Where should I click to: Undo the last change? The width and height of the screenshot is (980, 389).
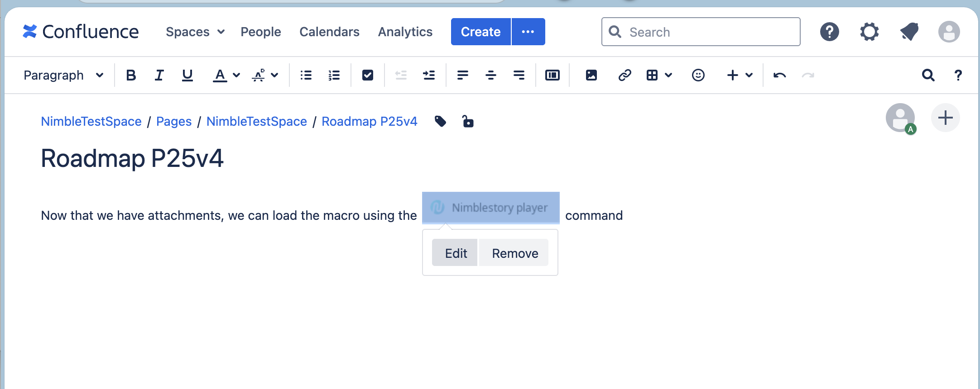[779, 75]
